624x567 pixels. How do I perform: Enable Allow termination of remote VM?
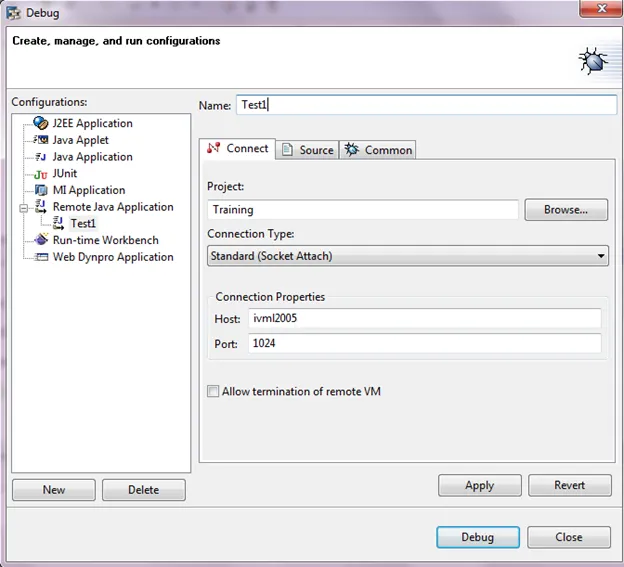[213, 392]
